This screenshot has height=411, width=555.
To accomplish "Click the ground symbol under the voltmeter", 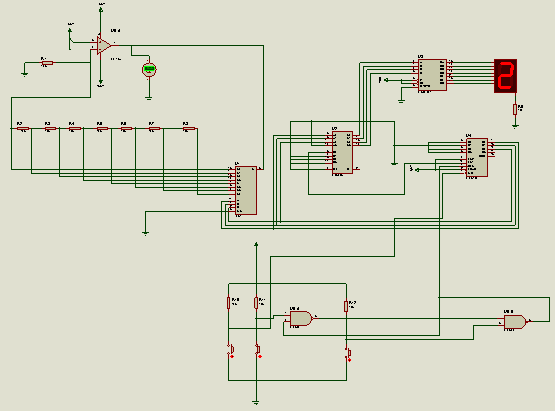I will (149, 98).
